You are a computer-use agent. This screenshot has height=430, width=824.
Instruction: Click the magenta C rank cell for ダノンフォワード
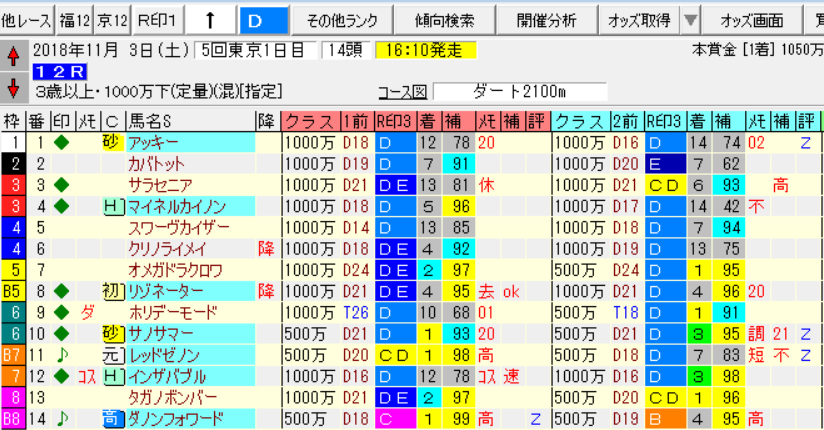click(x=396, y=418)
